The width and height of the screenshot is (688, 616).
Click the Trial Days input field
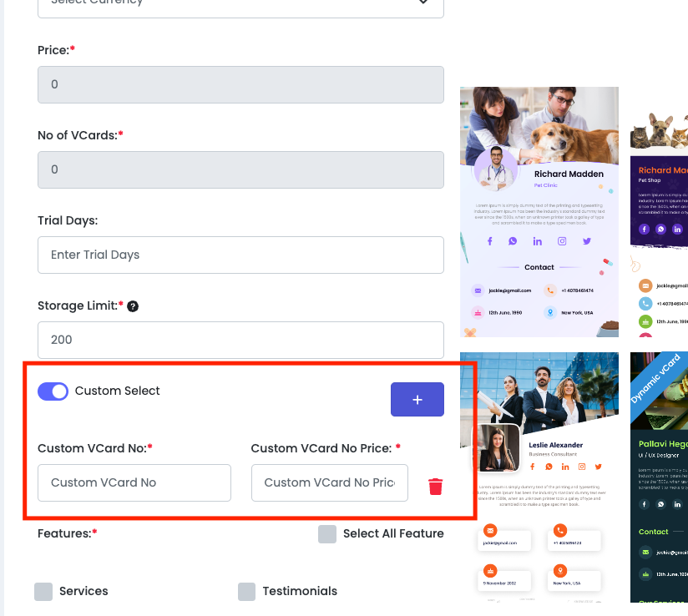(x=240, y=255)
